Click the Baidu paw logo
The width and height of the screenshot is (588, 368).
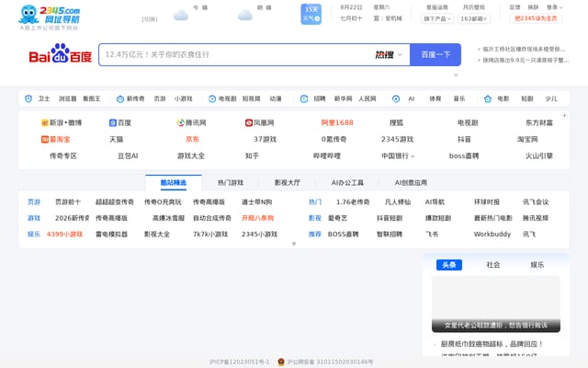(x=61, y=53)
